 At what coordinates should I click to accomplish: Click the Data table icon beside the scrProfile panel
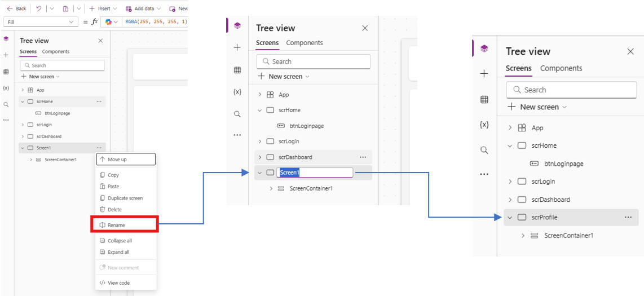484,99
